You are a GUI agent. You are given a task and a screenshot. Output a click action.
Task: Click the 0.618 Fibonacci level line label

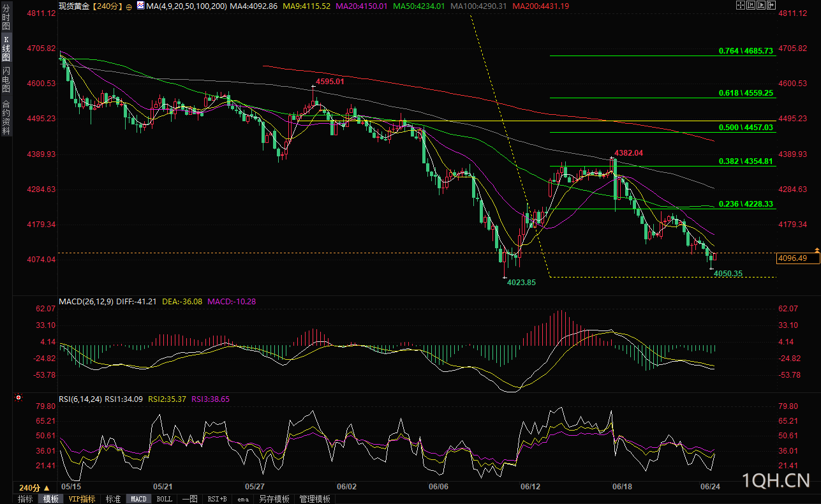click(746, 93)
